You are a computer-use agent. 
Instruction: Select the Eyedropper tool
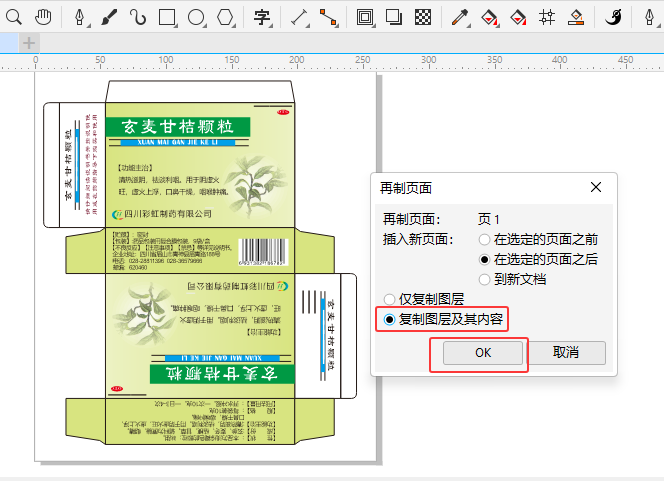tap(460, 17)
